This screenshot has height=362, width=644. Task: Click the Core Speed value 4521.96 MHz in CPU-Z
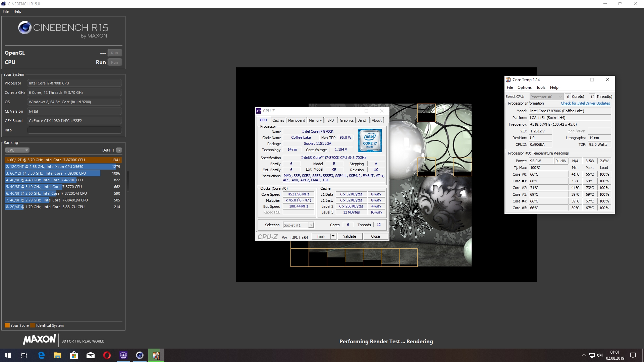point(299,194)
